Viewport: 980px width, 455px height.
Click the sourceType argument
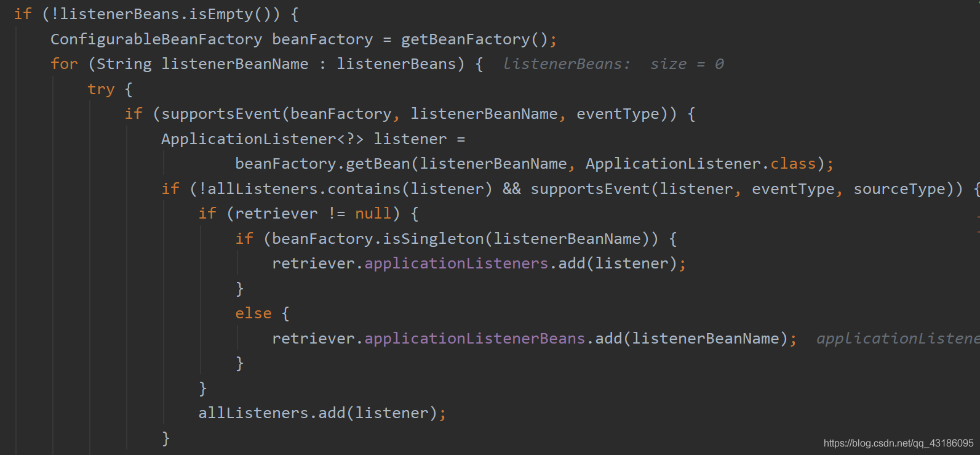point(899,189)
